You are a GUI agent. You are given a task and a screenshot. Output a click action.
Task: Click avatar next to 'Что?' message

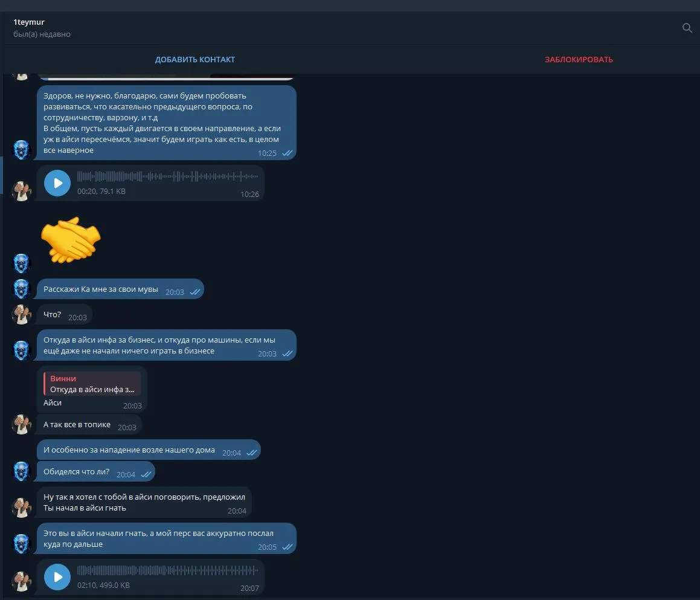(21, 314)
